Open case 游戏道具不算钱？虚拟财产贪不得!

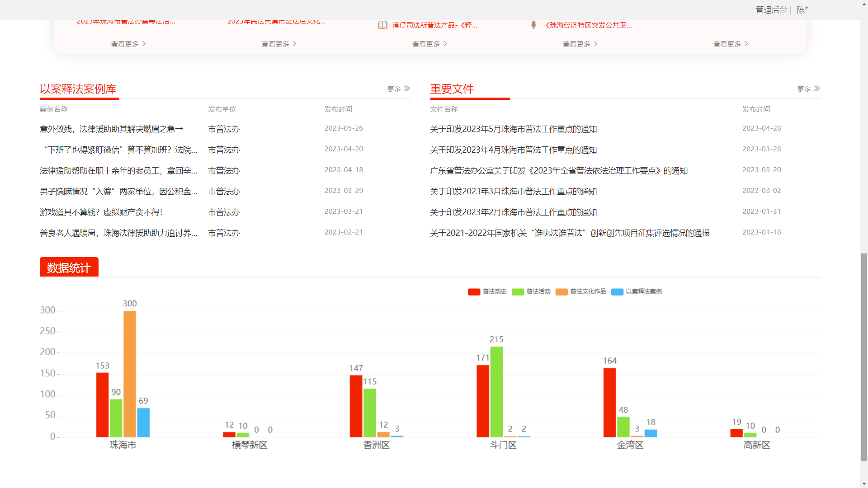coord(101,212)
